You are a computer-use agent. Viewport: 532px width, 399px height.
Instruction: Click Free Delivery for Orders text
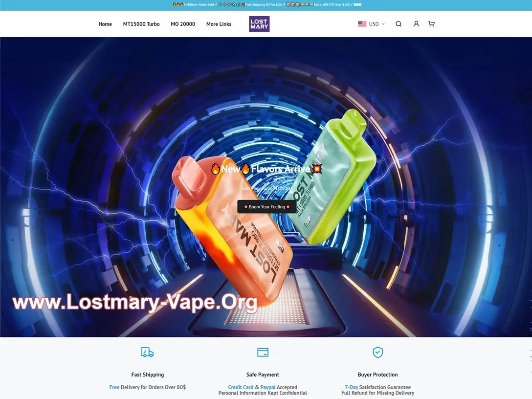click(148, 387)
